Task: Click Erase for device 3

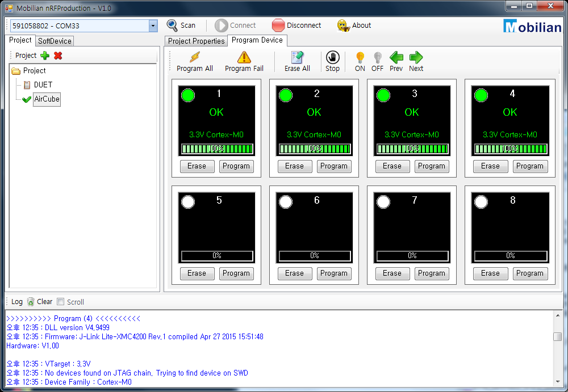Action: (x=392, y=166)
